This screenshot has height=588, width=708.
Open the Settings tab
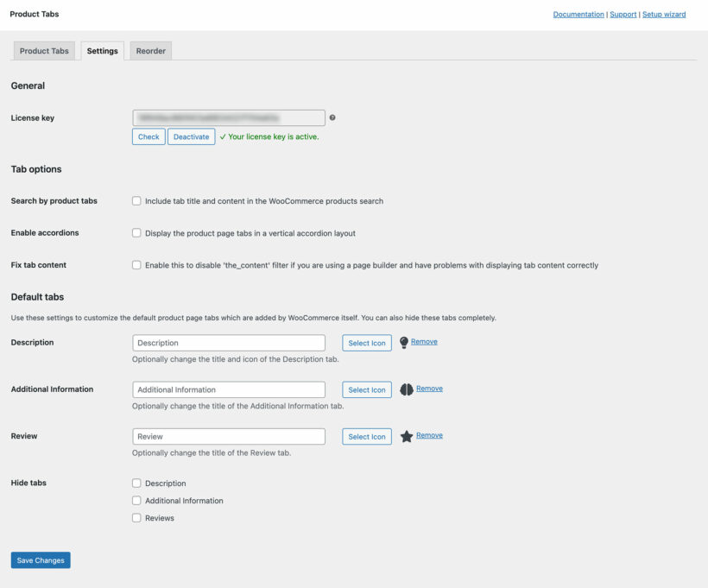(x=102, y=50)
